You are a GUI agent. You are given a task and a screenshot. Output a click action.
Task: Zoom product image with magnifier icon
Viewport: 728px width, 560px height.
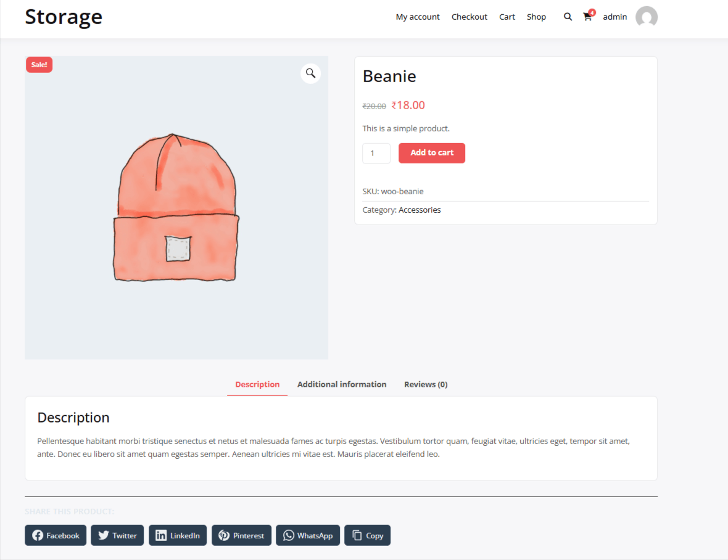[x=310, y=73]
